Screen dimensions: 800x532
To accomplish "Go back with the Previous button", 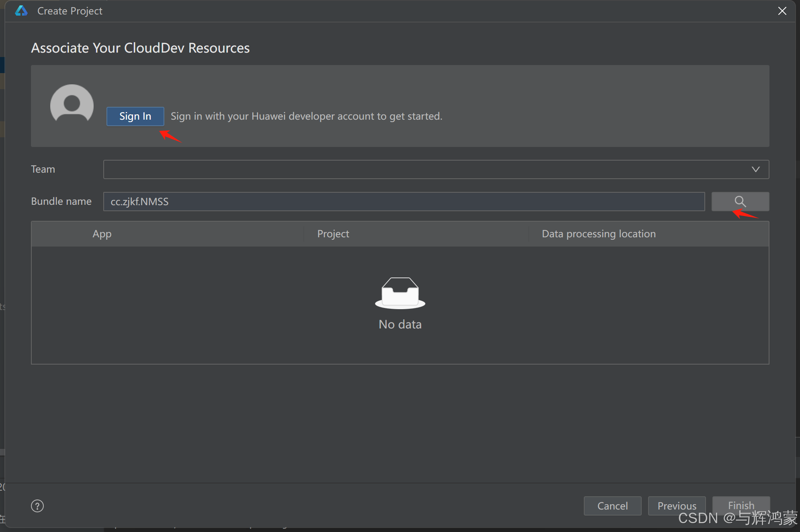I will click(677, 506).
